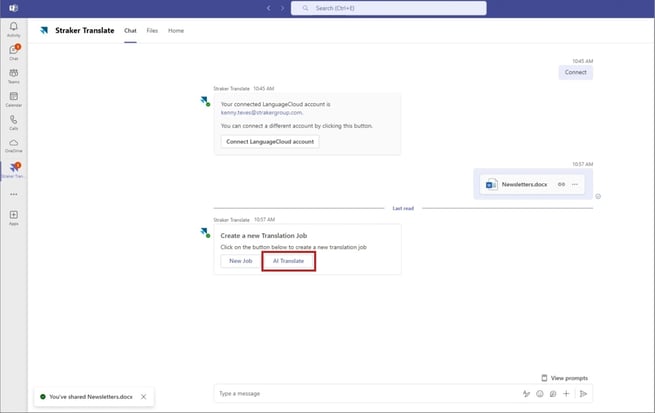Open the Loop components icon in compose box
The height and width of the screenshot is (413, 655).
(x=553, y=394)
